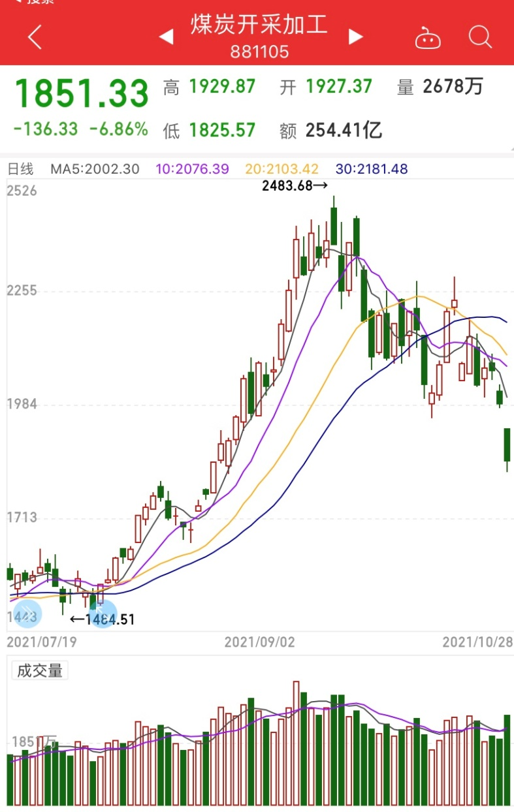Screen dimensions: 514x812
Task: Tap the 煤炭开采加工 title
Action: click(259, 25)
